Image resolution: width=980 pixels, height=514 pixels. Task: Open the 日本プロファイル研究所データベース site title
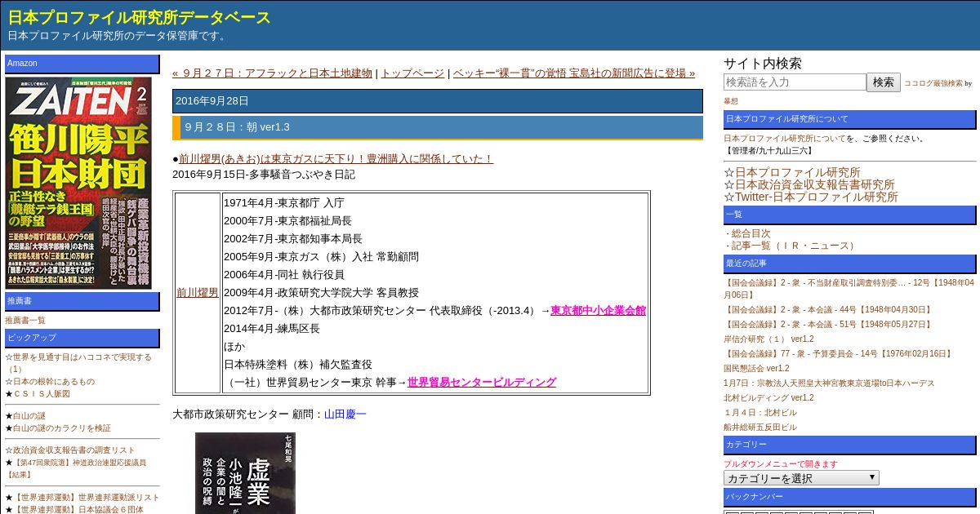(140, 17)
